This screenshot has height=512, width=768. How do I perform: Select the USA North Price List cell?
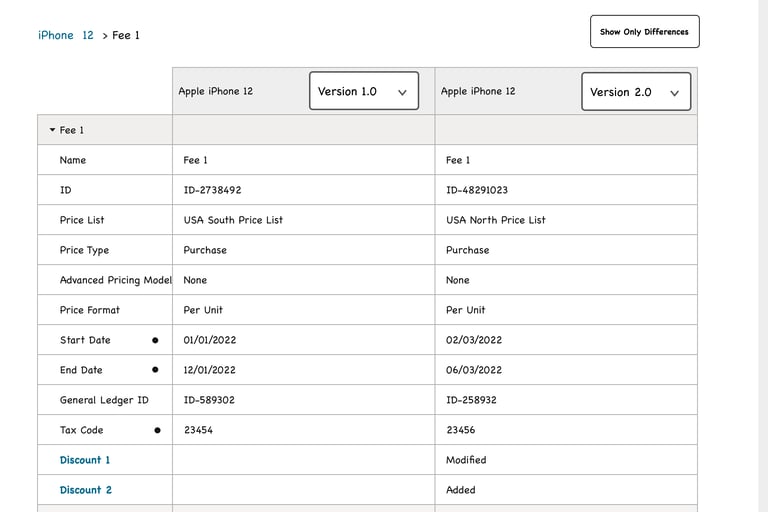click(496, 220)
